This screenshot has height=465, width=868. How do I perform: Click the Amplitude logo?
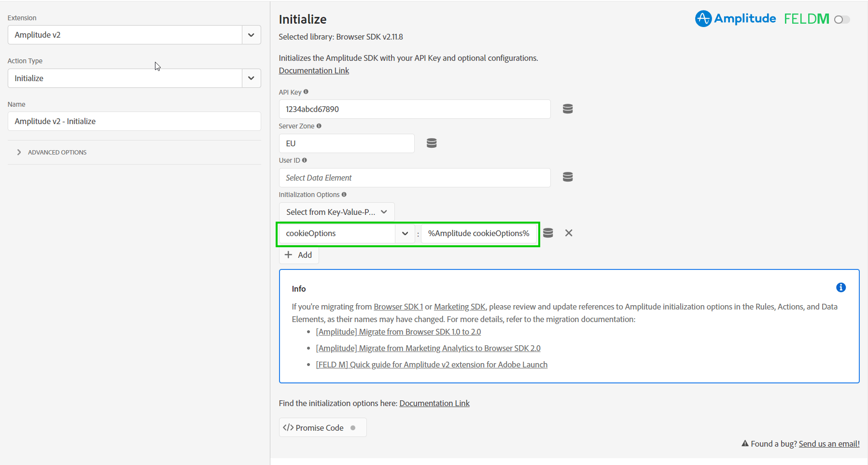735,19
